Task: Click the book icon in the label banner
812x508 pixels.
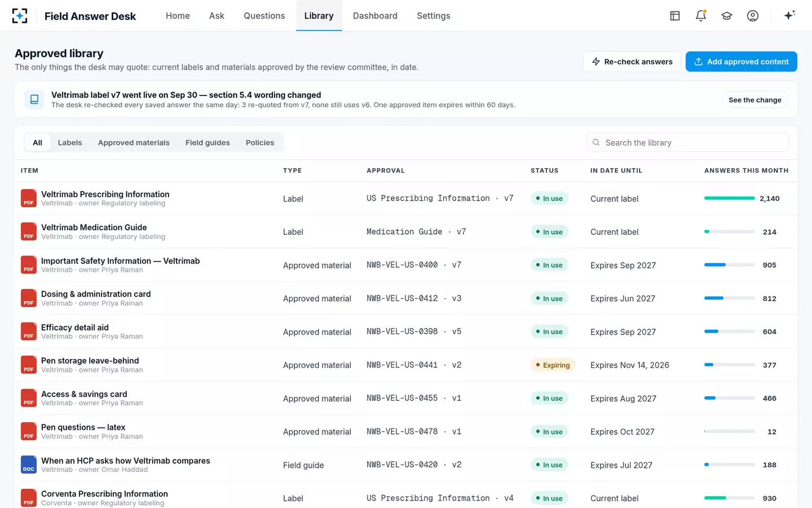Action: click(x=34, y=99)
